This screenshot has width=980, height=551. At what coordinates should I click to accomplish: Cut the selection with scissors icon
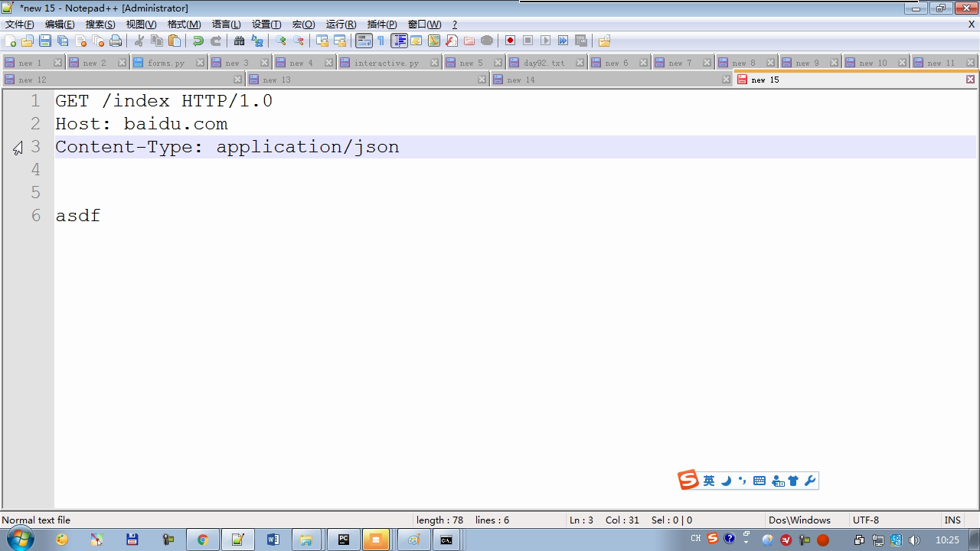pyautogui.click(x=139, y=41)
